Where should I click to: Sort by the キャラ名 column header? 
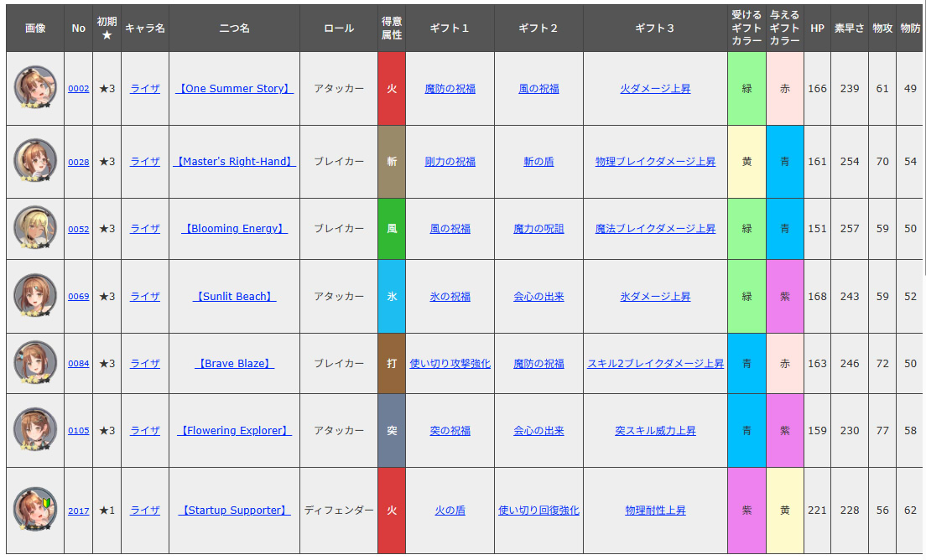click(145, 28)
